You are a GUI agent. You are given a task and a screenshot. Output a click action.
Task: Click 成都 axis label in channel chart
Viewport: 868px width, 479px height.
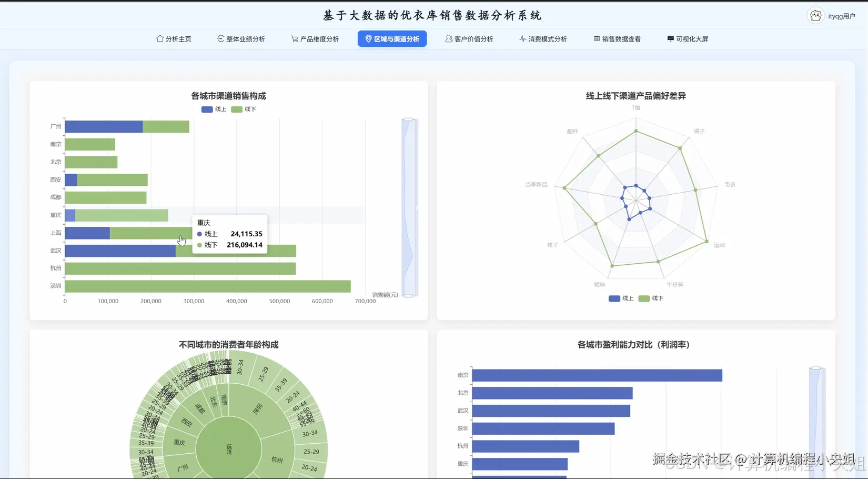coord(56,197)
